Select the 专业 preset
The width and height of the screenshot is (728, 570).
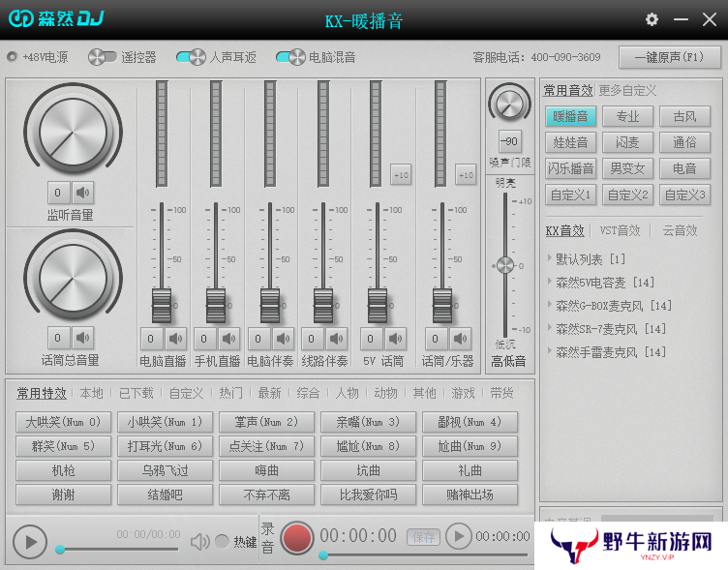[x=627, y=116]
